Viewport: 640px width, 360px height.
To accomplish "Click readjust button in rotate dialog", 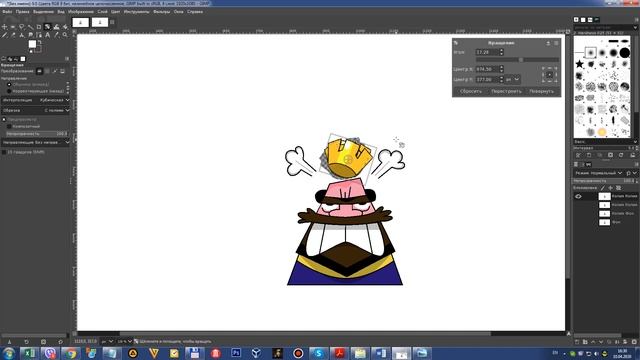I will point(506,91).
